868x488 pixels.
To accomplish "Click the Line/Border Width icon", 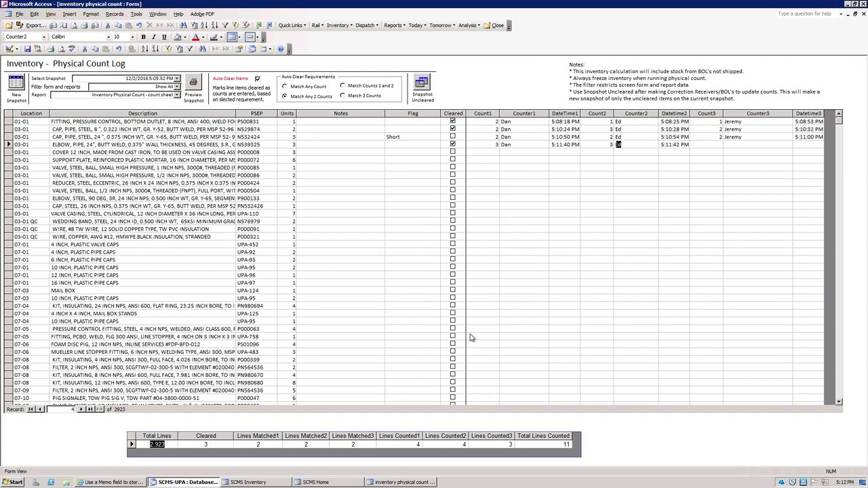I will pyautogui.click(x=232, y=37).
